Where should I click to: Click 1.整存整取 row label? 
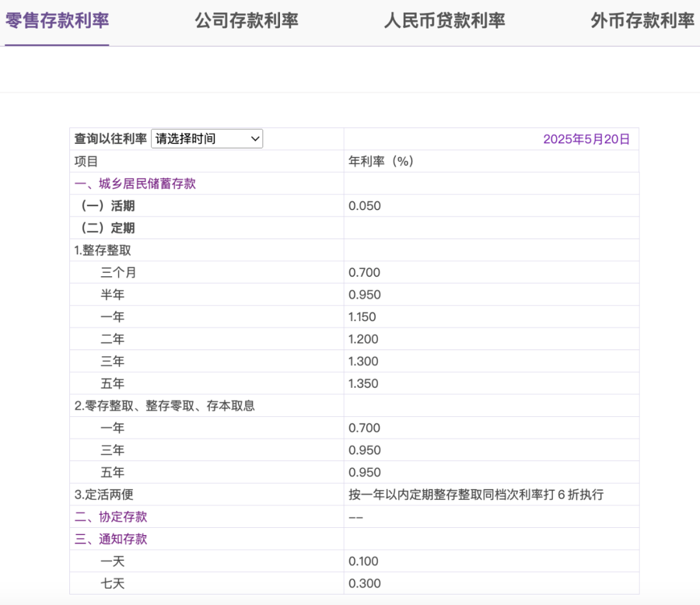[x=102, y=250]
